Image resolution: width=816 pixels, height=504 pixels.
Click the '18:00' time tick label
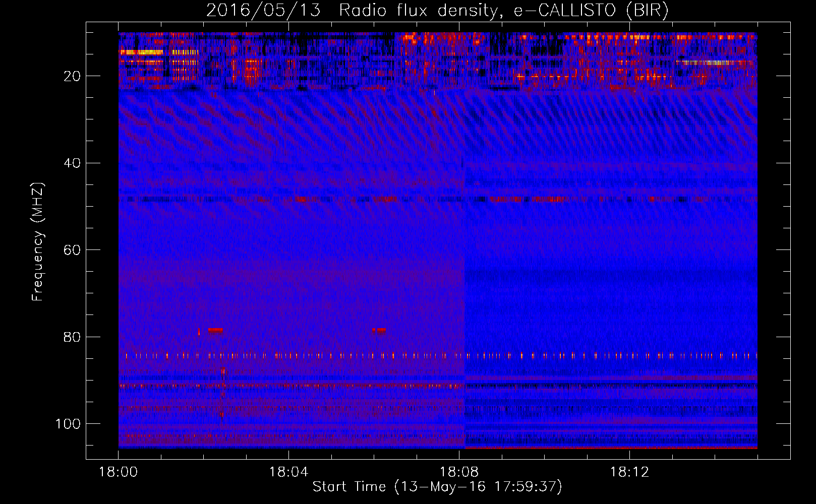[x=118, y=472]
